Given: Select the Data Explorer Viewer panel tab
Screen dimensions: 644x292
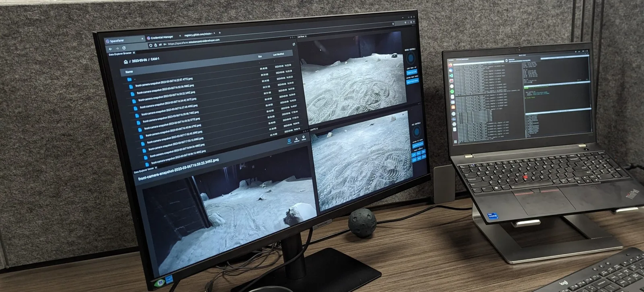Looking at the screenshot, I should [x=145, y=170].
